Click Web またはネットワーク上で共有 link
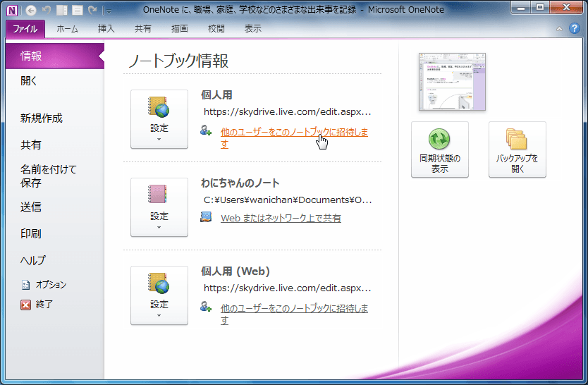The image size is (588, 385). 281,218
